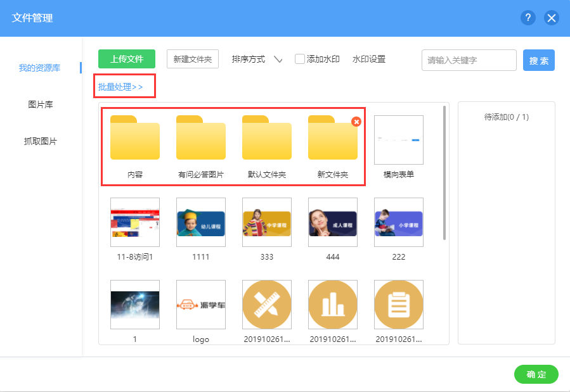Switch to 抓取图片 tab
The height and width of the screenshot is (392, 570).
[41, 141]
